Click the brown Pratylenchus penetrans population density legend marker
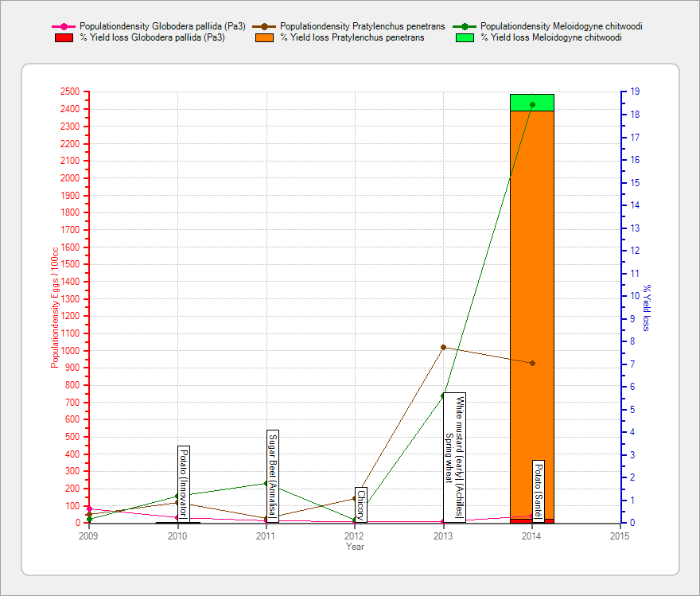This screenshot has width=700, height=596. [x=265, y=26]
